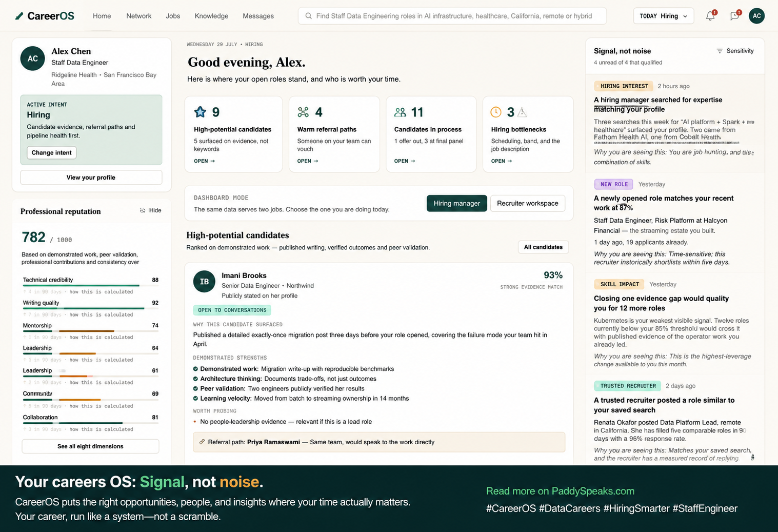Click the network icon on Warm referral paths card
The image size is (778, 532).
click(x=303, y=112)
